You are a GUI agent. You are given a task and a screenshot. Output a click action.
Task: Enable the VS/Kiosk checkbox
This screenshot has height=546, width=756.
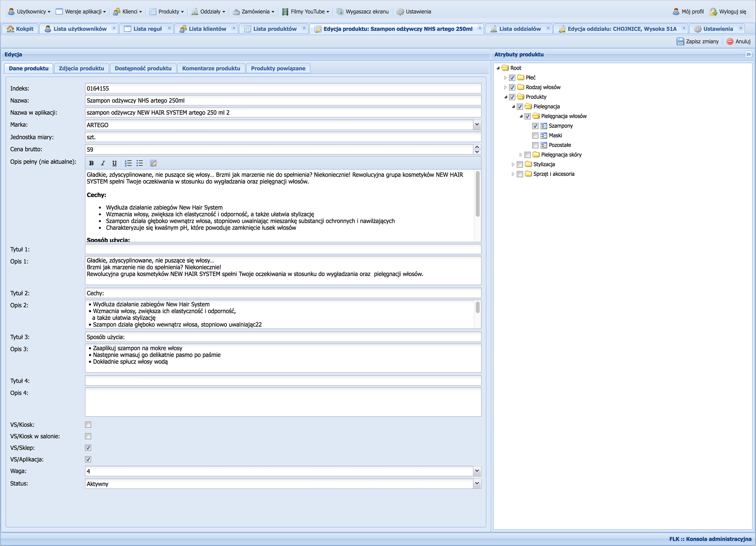[88, 425]
